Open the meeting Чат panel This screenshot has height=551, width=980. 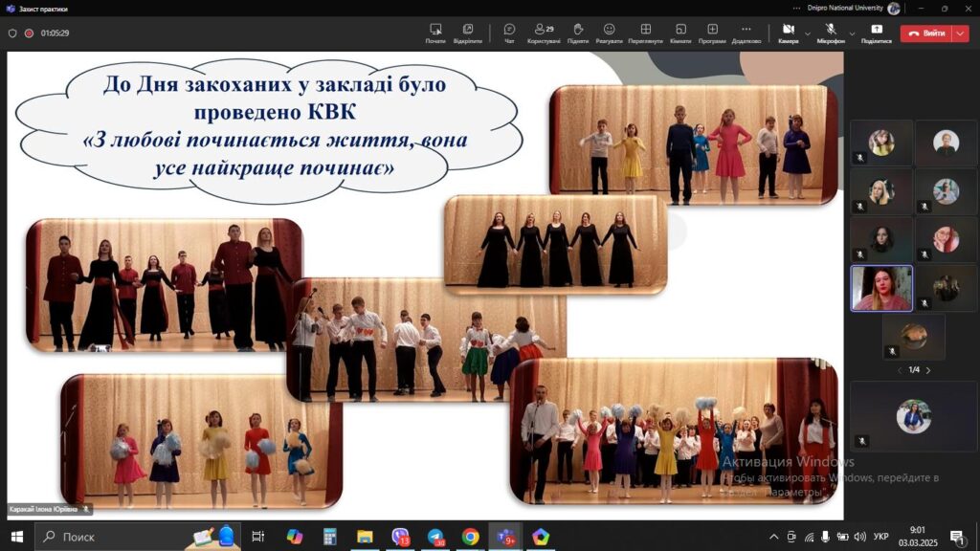[509, 33]
